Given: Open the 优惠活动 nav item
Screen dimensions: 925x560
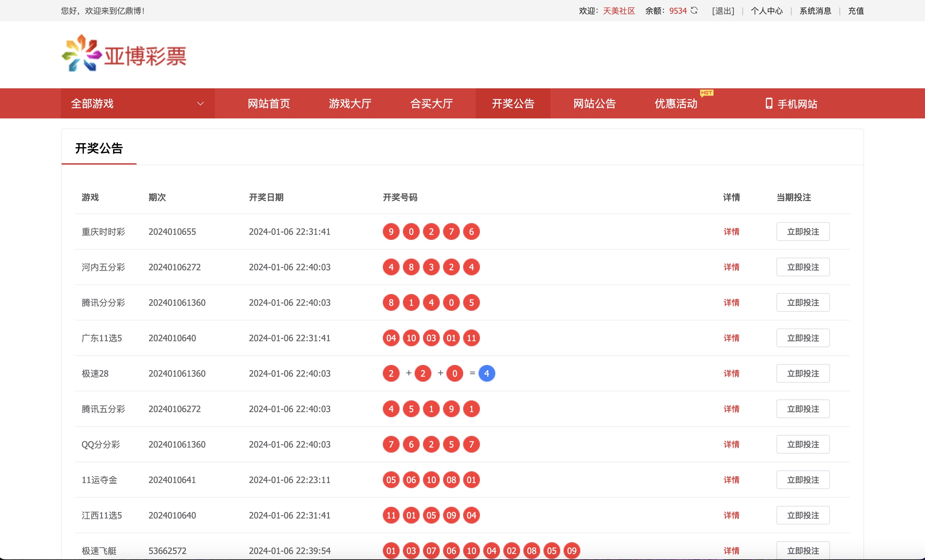Looking at the screenshot, I should pos(676,104).
